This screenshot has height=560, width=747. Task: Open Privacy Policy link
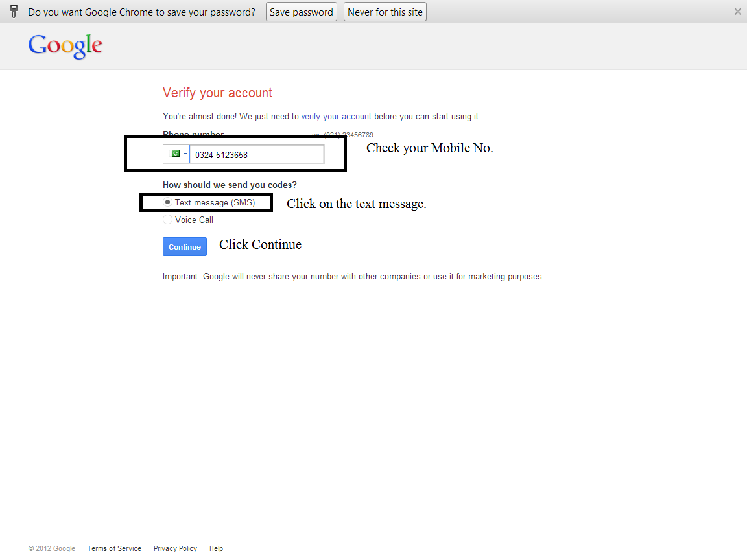tap(175, 548)
